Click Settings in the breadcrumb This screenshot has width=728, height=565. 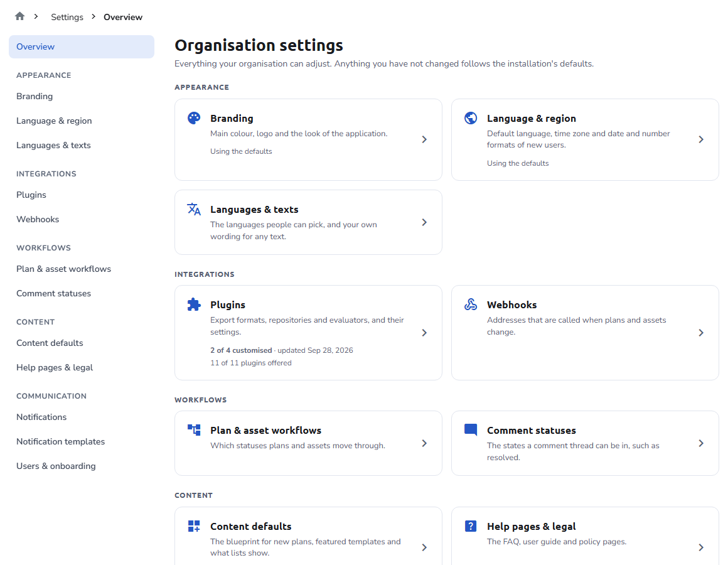click(67, 17)
